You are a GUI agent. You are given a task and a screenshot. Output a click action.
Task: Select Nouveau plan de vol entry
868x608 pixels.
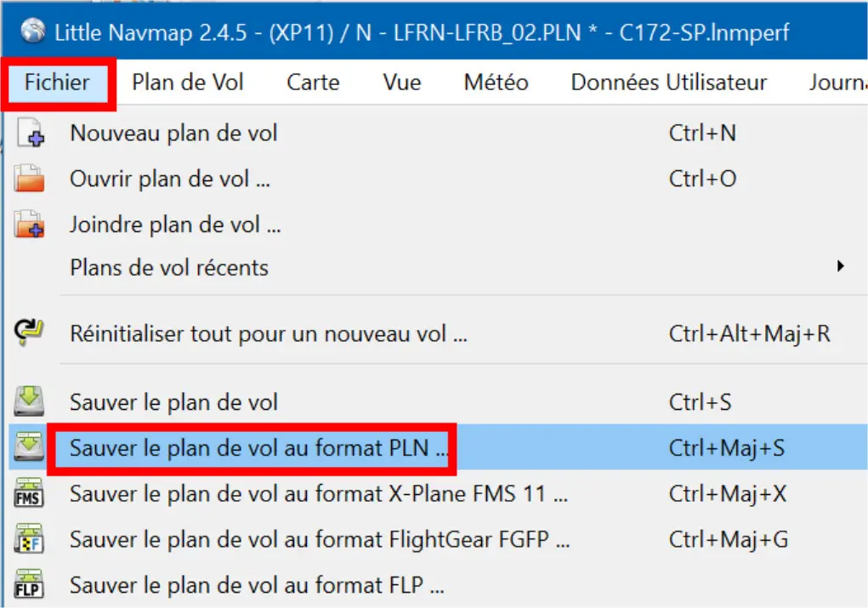tap(439, 133)
